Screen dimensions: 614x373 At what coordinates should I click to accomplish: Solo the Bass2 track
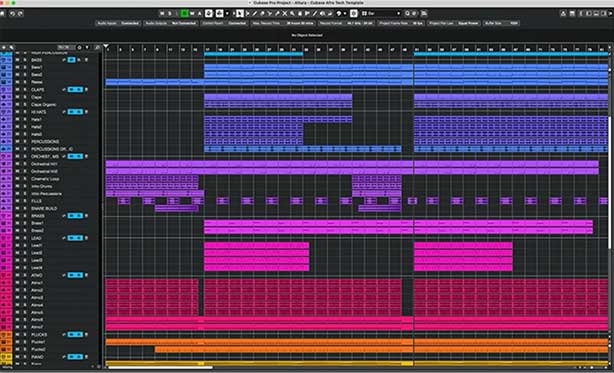25,75
